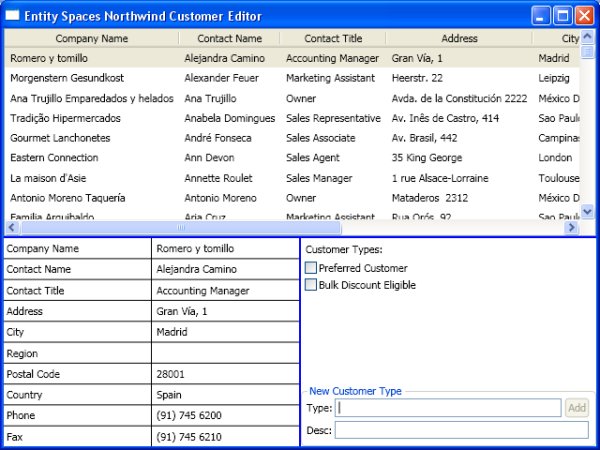Click address cell 35 King George
Image resolution: width=600 pixels, height=450 pixels.
(427, 158)
